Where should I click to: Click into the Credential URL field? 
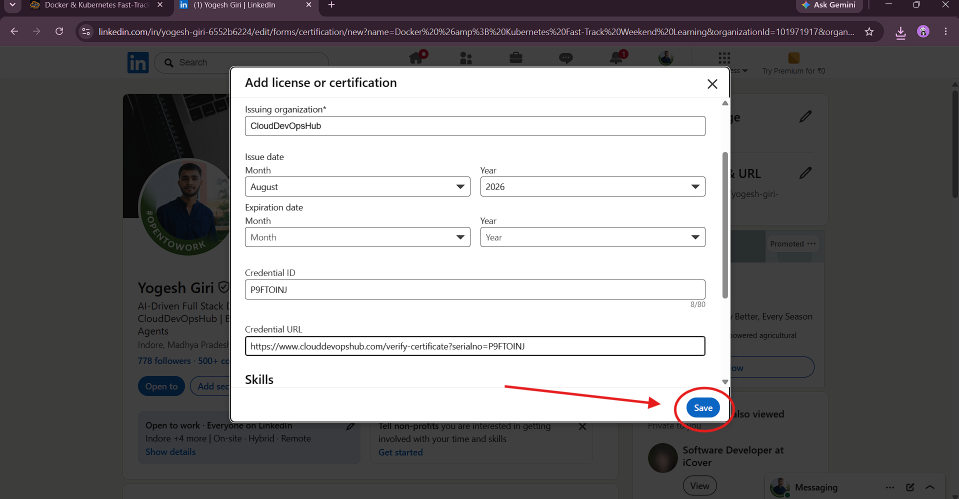point(475,346)
